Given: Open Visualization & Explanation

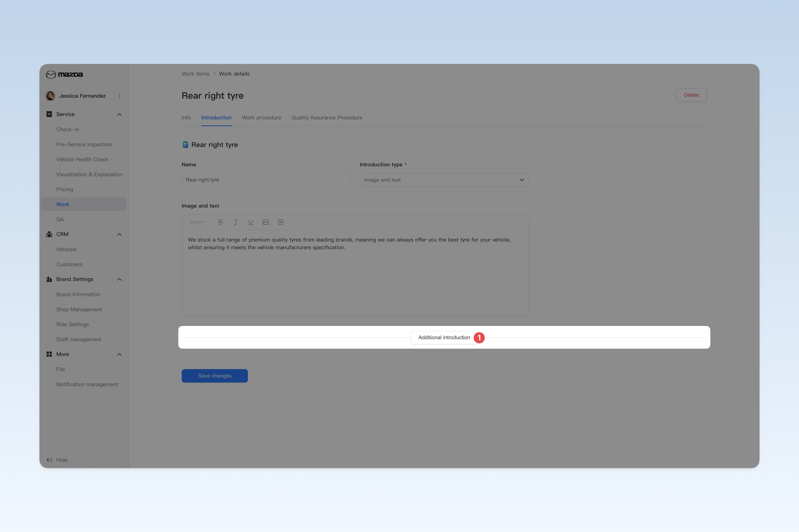Looking at the screenshot, I should coord(89,174).
